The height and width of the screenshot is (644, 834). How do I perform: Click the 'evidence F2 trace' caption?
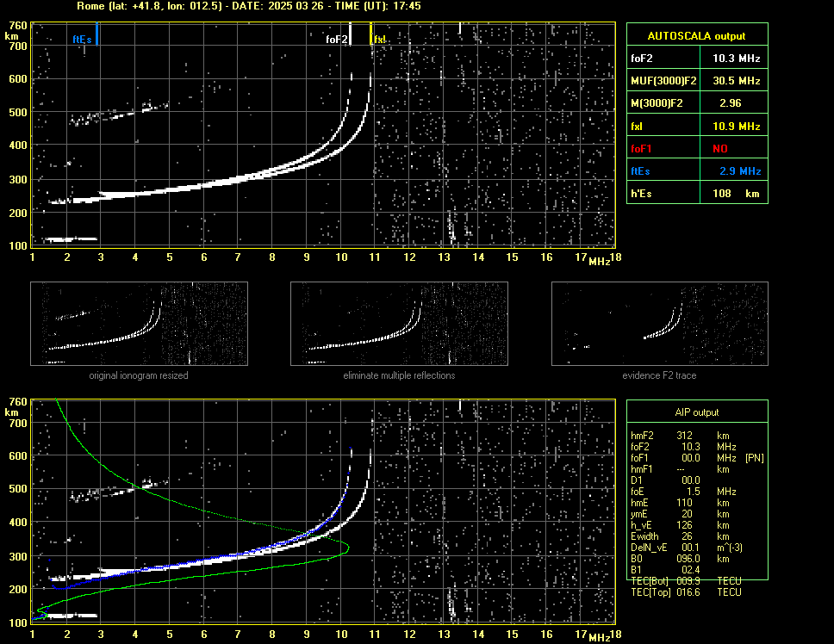[659, 375]
